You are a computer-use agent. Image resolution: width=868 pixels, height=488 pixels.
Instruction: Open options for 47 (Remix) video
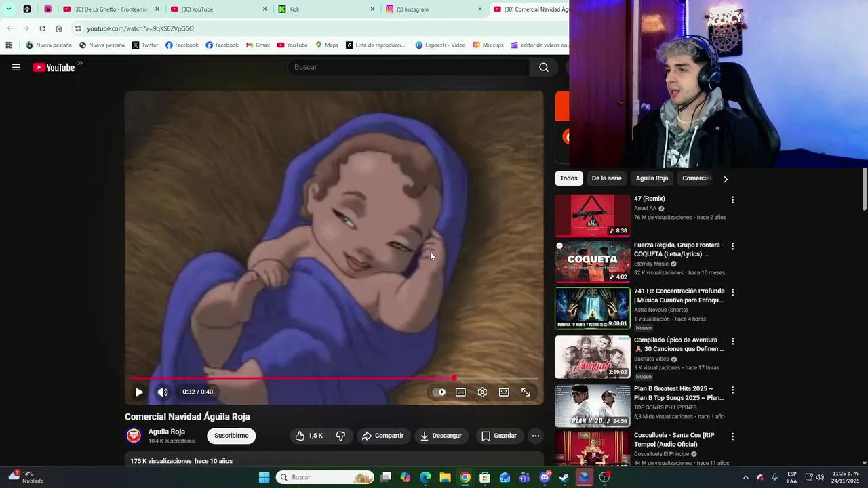pos(732,200)
